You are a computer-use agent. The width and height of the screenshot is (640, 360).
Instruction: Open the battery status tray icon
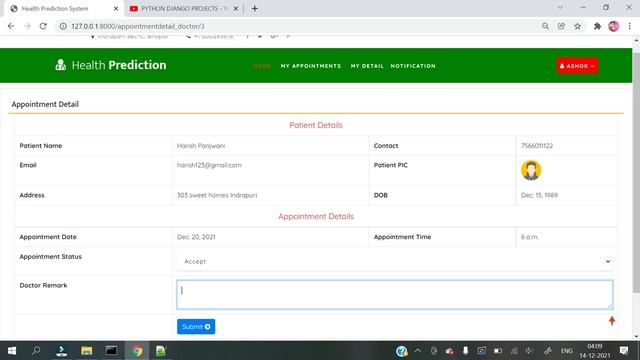pos(498,351)
